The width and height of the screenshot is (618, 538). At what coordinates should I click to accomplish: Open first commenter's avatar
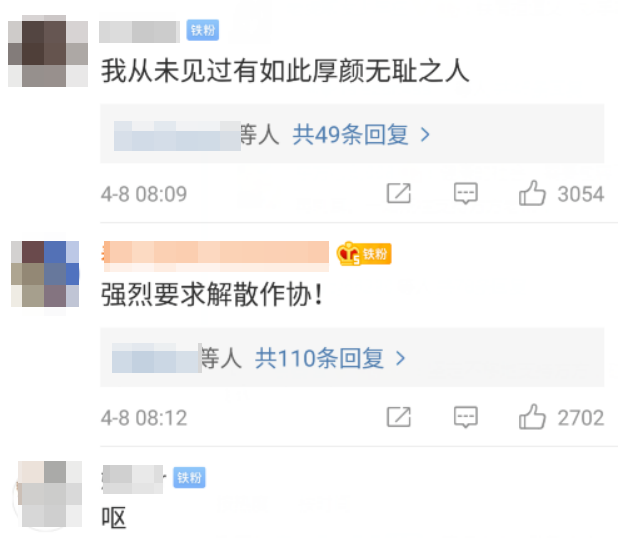click(48, 51)
